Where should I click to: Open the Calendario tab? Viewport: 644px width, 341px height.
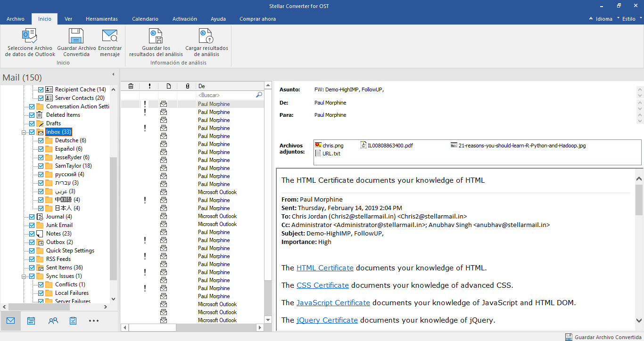[x=145, y=19]
